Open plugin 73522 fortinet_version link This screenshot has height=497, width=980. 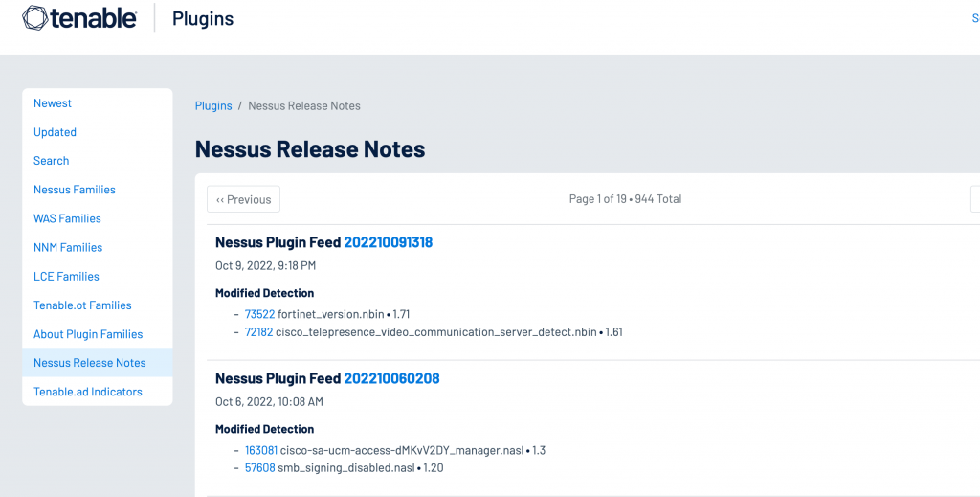pyautogui.click(x=259, y=314)
